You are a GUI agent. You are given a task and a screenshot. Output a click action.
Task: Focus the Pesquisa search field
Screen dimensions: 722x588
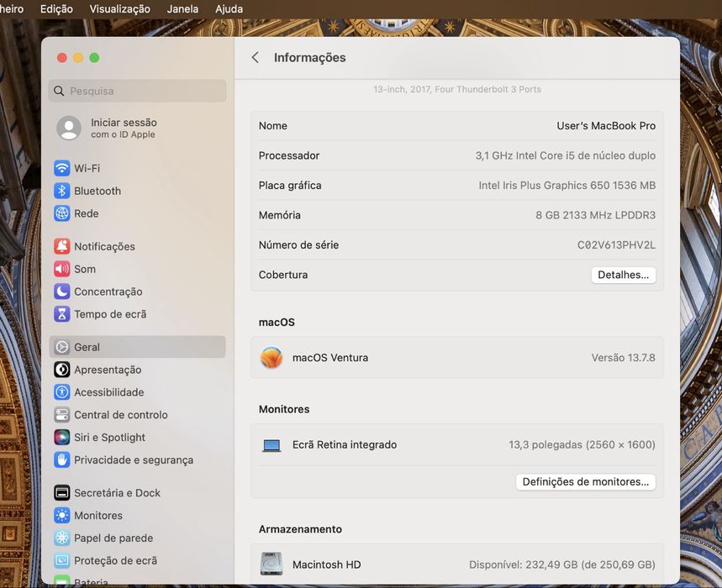137,91
